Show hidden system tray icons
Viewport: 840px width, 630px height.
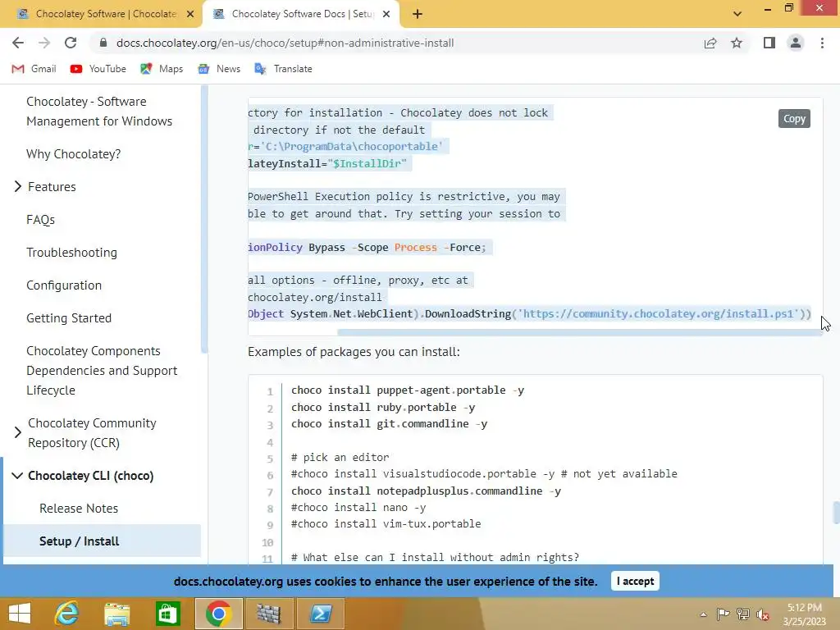click(x=703, y=614)
